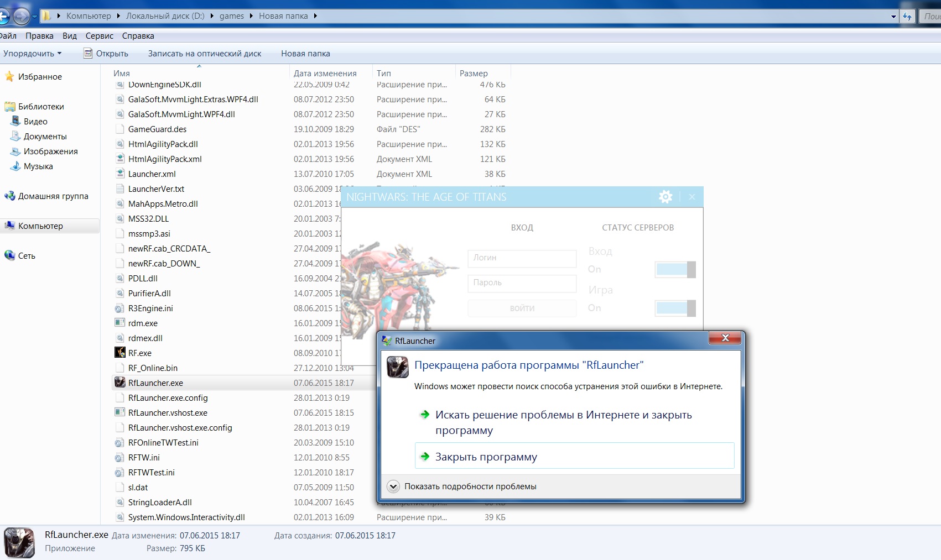The width and height of the screenshot is (941, 560).
Task: Click the RfLauncher icon in crash dialog
Action: pyautogui.click(x=397, y=367)
